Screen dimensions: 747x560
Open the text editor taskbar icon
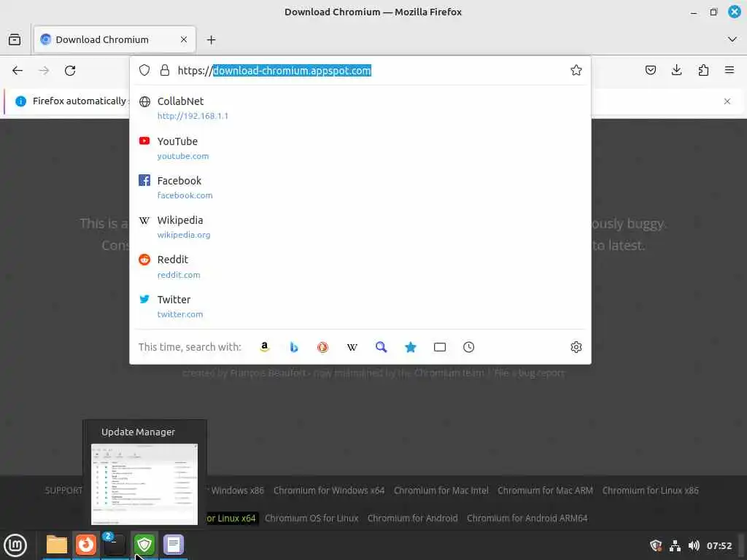pos(174,545)
